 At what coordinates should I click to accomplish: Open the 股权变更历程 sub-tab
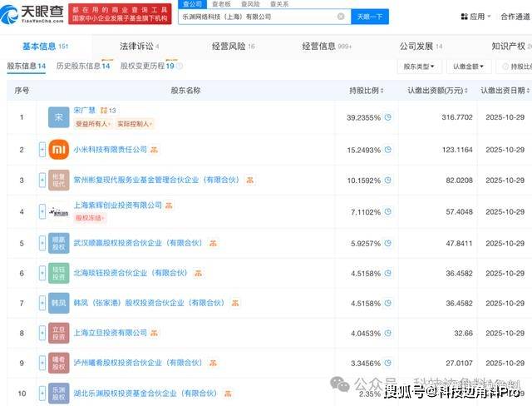click(x=147, y=66)
